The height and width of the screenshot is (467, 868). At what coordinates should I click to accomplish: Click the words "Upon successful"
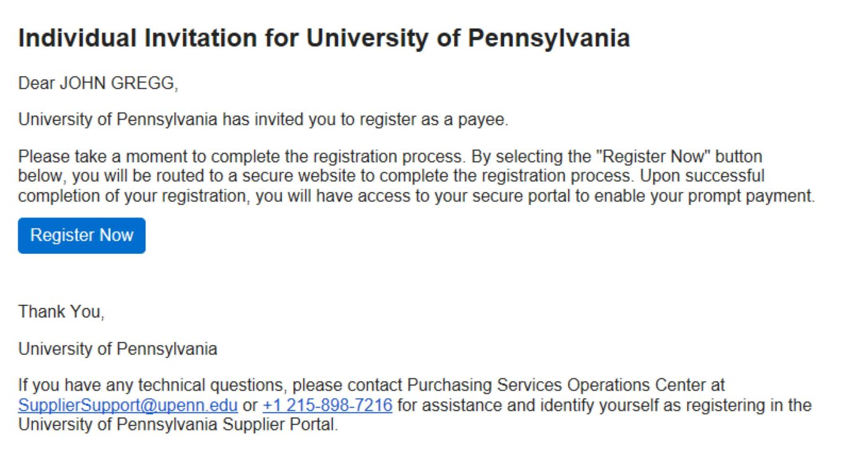[x=702, y=177]
